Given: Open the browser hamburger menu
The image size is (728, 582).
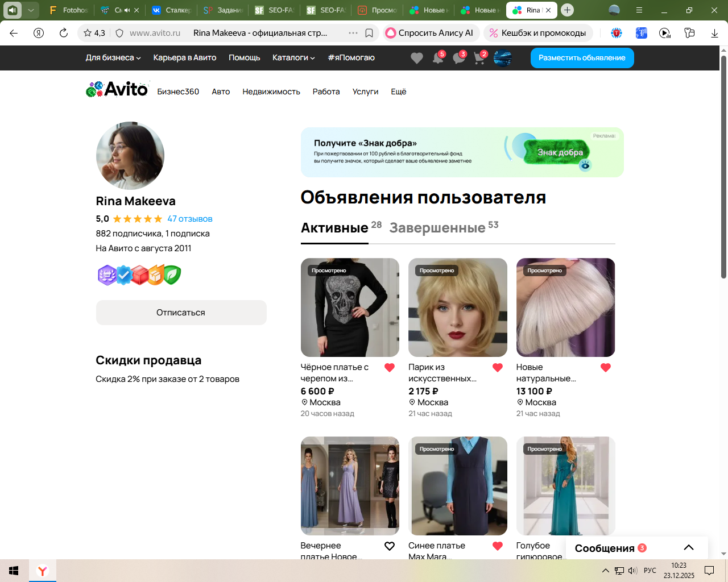Looking at the screenshot, I should (639, 10).
